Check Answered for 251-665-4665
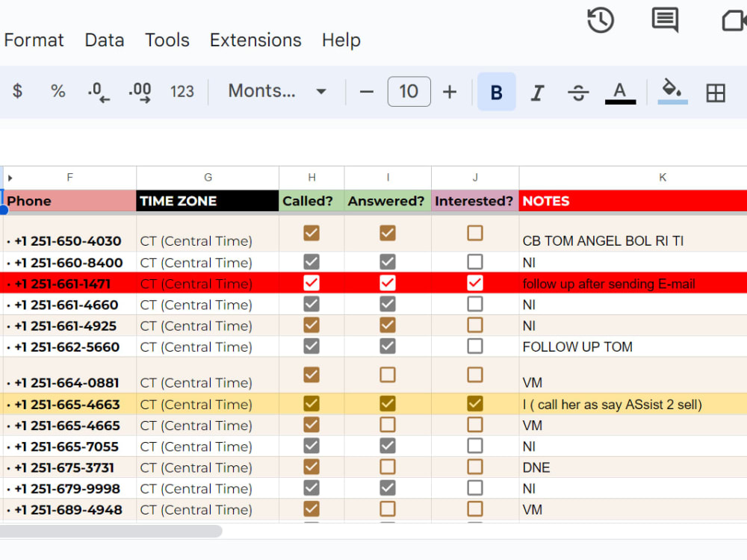The height and width of the screenshot is (560, 747). click(x=388, y=425)
